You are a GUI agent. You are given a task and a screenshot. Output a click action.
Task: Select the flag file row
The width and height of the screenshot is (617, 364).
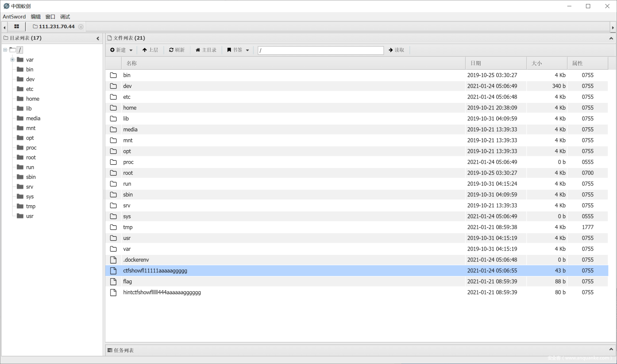[127, 281]
